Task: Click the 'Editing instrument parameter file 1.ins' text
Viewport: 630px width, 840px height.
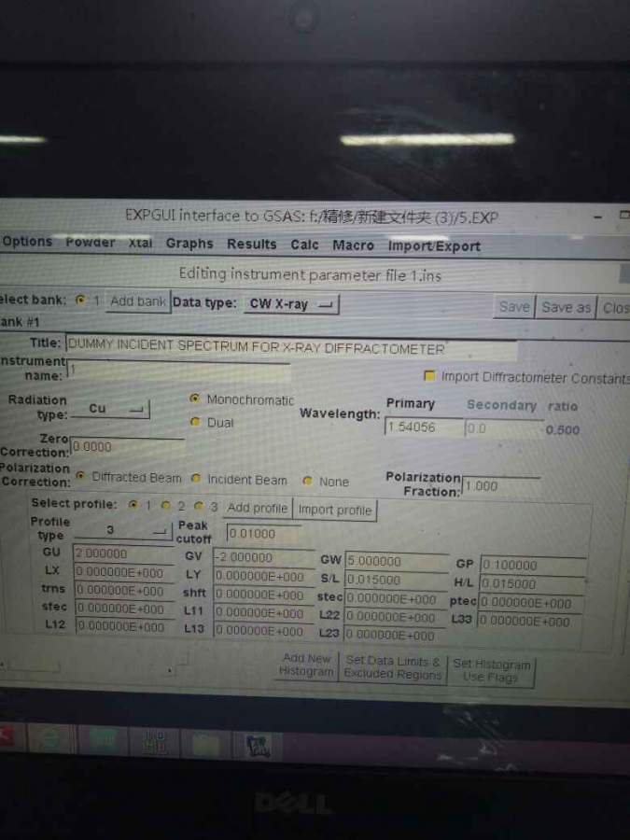Action: (310, 274)
